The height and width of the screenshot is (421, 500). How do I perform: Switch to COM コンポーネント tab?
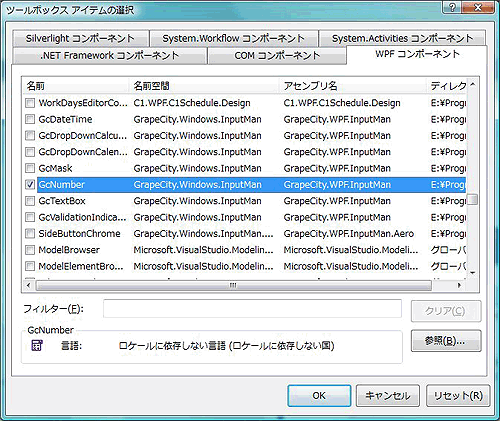[277, 55]
